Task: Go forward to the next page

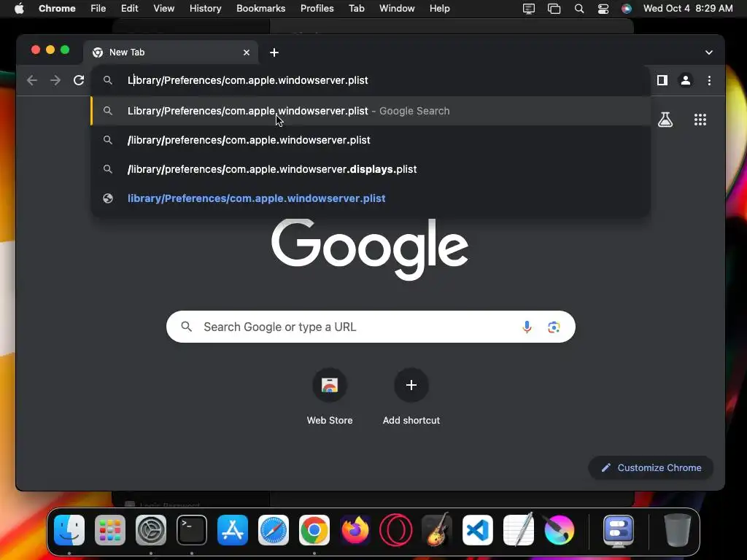Action: (x=55, y=80)
